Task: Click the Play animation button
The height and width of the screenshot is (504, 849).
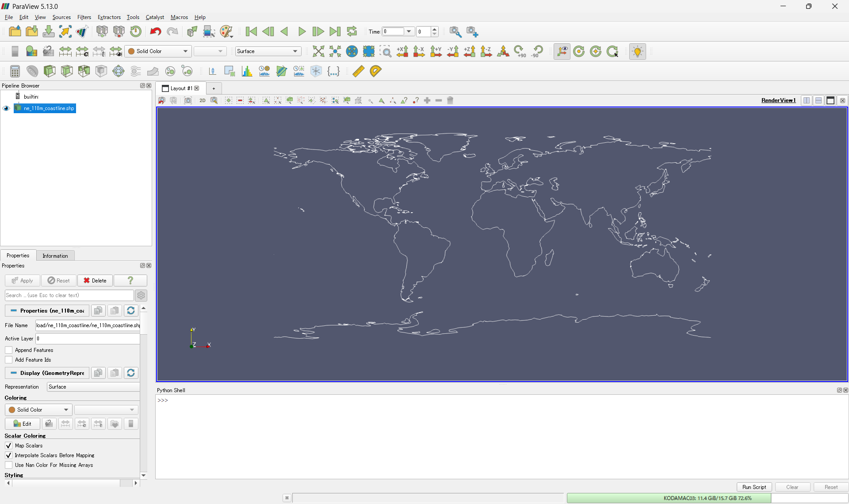Action: [x=302, y=31]
